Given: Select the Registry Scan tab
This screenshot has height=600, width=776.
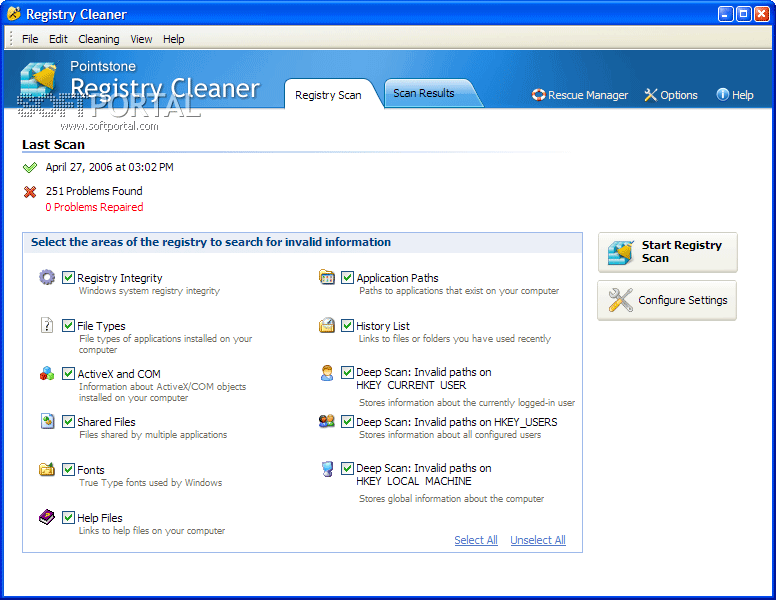Looking at the screenshot, I should pos(328,95).
